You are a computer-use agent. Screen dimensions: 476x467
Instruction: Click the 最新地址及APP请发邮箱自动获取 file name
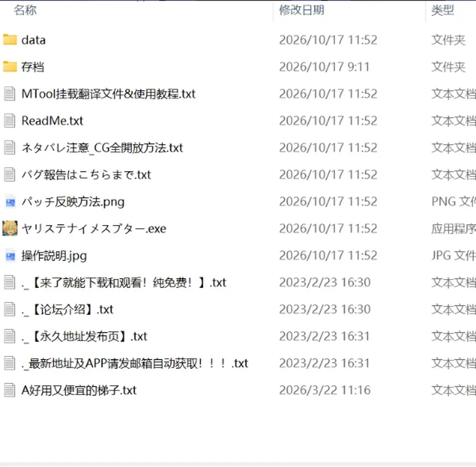pyautogui.click(x=135, y=363)
